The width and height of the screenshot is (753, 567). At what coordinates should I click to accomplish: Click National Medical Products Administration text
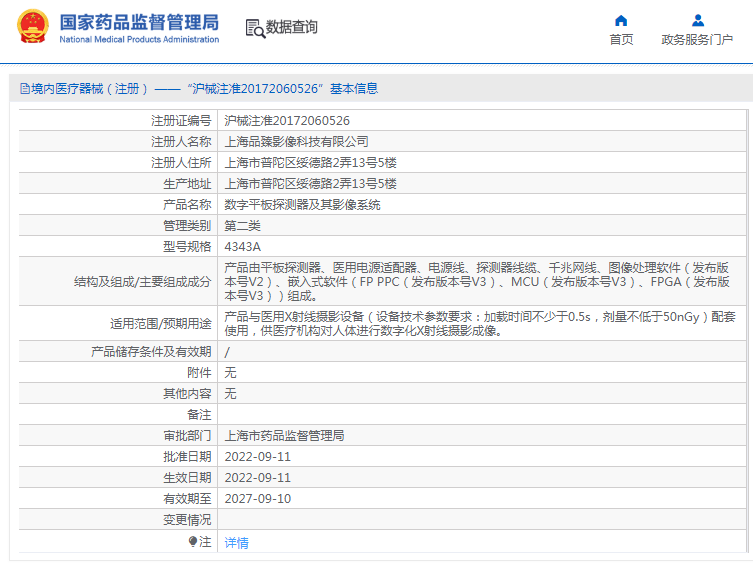coord(139,39)
